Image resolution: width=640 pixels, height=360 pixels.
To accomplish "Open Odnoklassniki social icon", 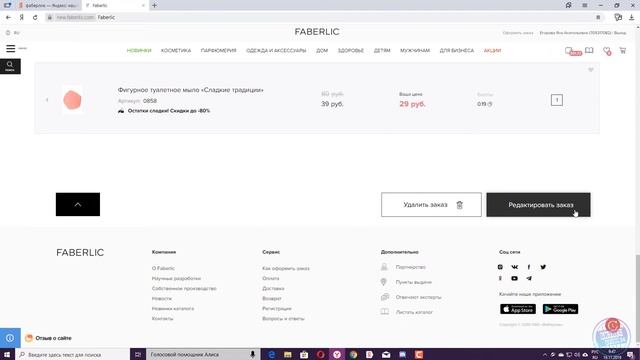I will point(500,278).
